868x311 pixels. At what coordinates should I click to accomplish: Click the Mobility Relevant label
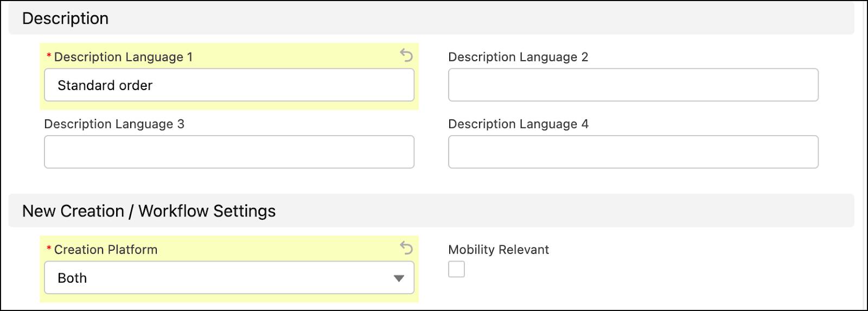click(x=499, y=250)
